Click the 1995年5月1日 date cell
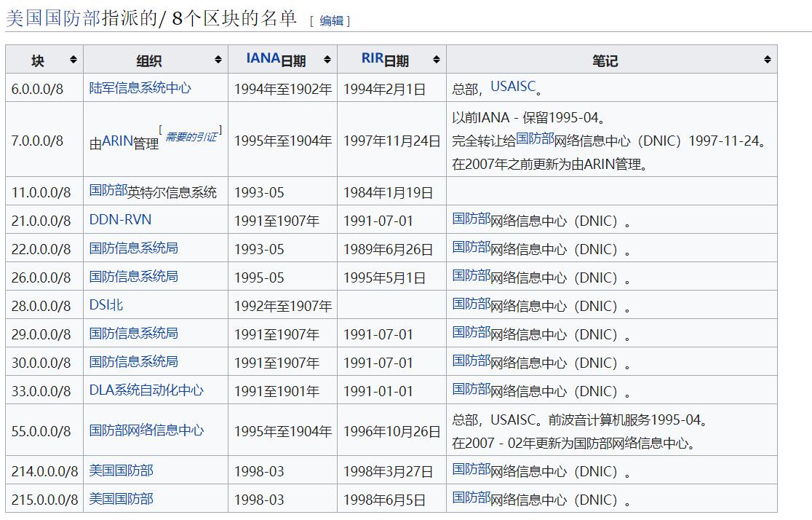812x520 pixels. tap(392, 276)
